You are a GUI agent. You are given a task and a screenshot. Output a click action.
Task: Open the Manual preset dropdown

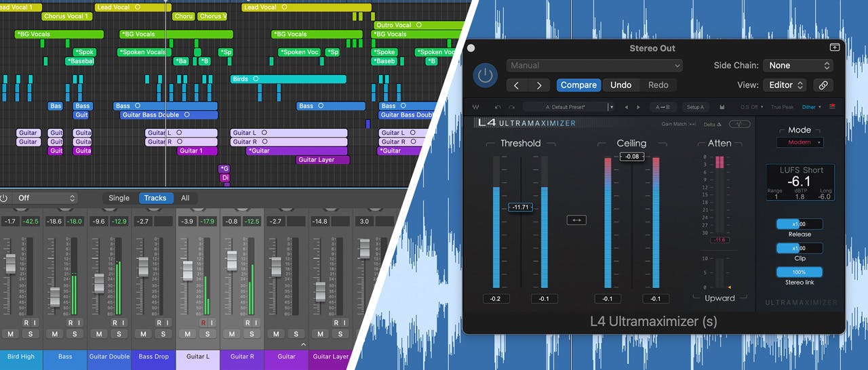point(594,66)
